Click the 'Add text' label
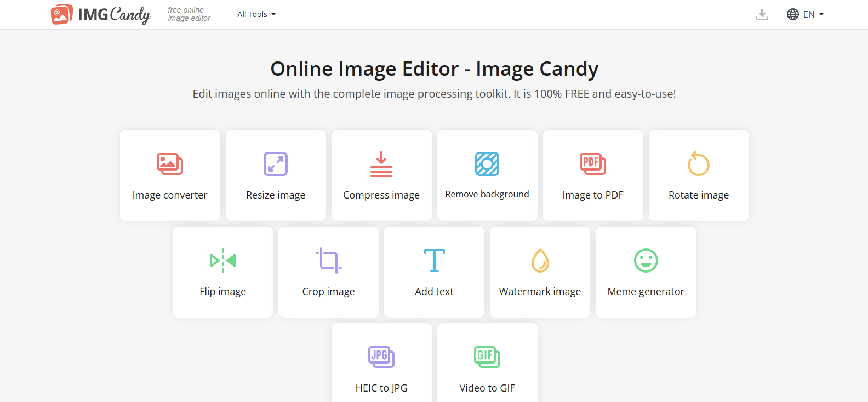Image resolution: width=868 pixels, height=402 pixels. tap(435, 292)
